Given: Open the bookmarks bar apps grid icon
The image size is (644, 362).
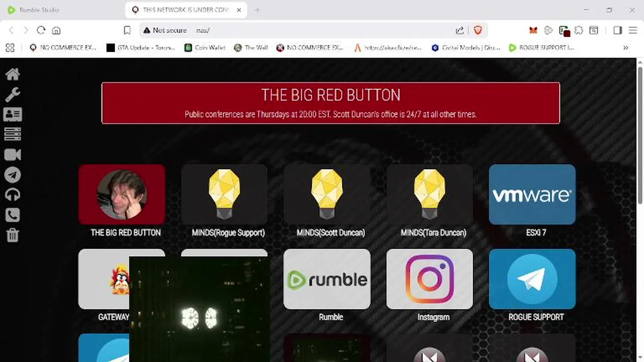Looking at the screenshot, I should pos(10,48).
